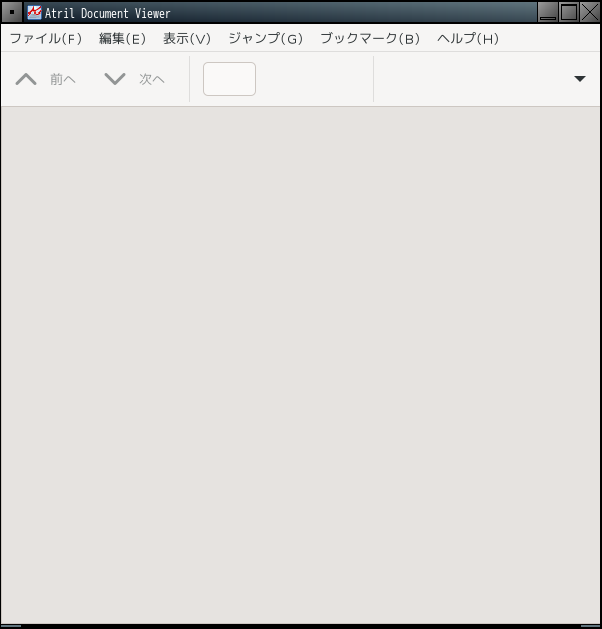
Task: Focus the page number input box
Action: click(229, 79)
